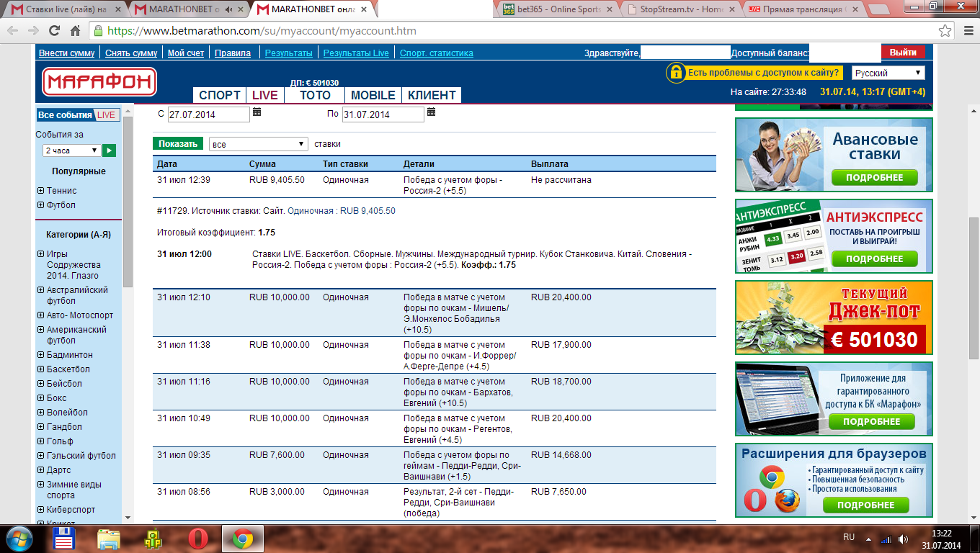Image resolution: width=980 pixels, height=553 pixels.
Task: Open the MOBILE tab
Action: tap(373, 95)
